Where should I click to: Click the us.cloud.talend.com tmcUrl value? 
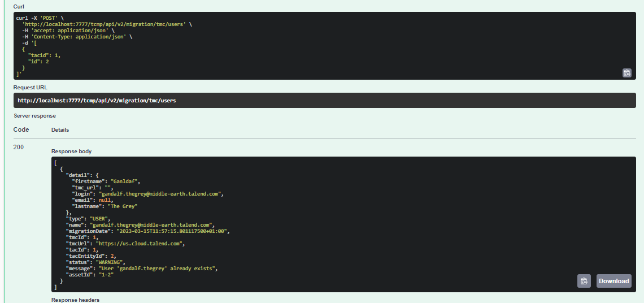(142, 244)
